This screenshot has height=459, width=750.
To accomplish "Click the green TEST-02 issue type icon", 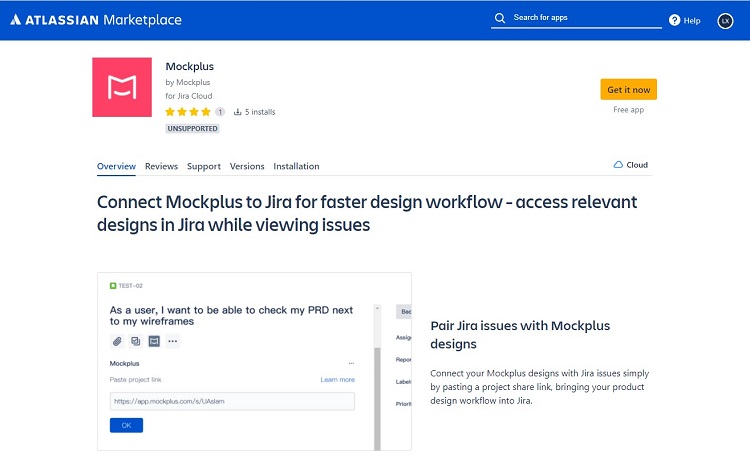I will point(113,285).
